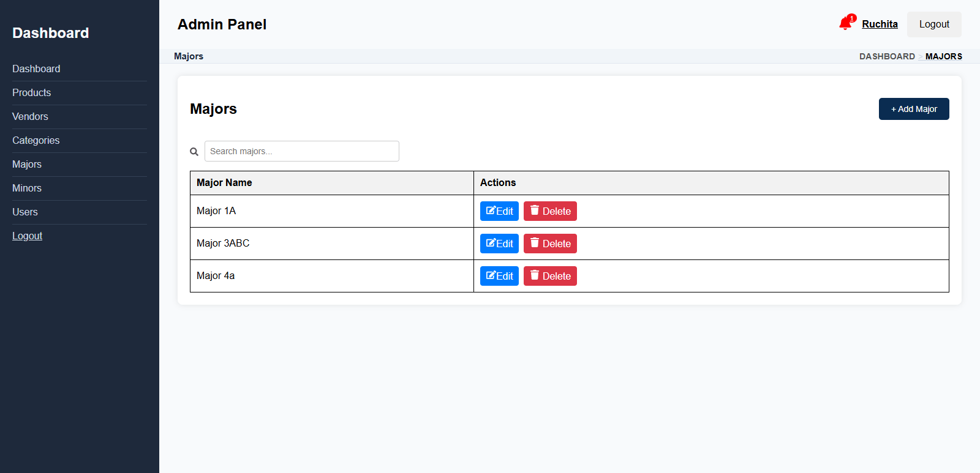Open Products in the sidebar

point(32,92)
